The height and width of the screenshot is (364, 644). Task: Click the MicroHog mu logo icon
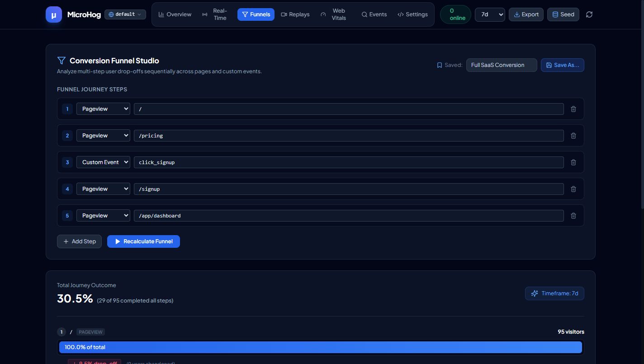coord(54,14)
